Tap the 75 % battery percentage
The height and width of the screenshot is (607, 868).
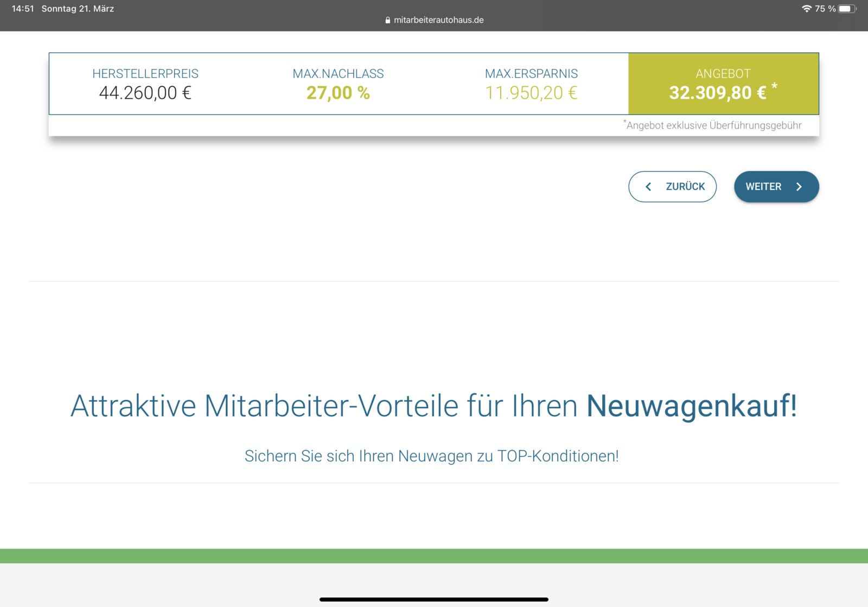[825, 9]
